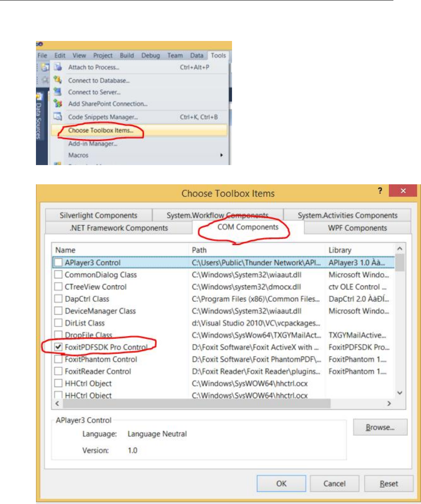Click the vertical scrollbar thumb
The width and height of the screenshot is (421, 504).
(x=400, y=263)
